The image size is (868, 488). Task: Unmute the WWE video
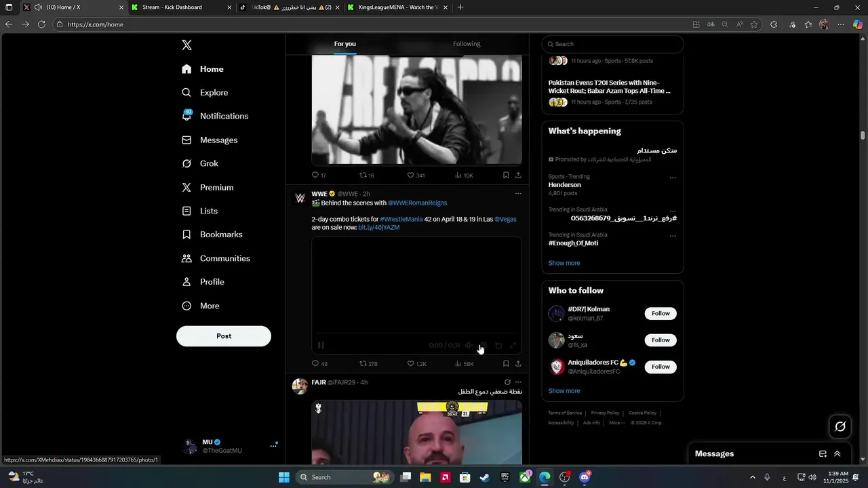click(469, 346)
